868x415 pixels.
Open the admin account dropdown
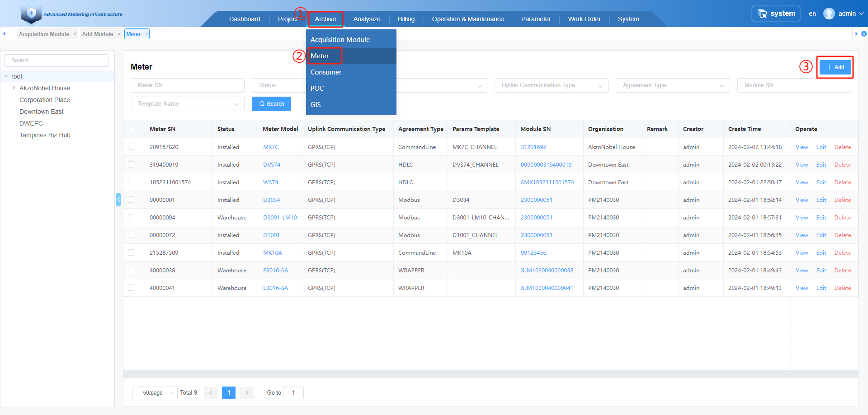pos(851,14)
